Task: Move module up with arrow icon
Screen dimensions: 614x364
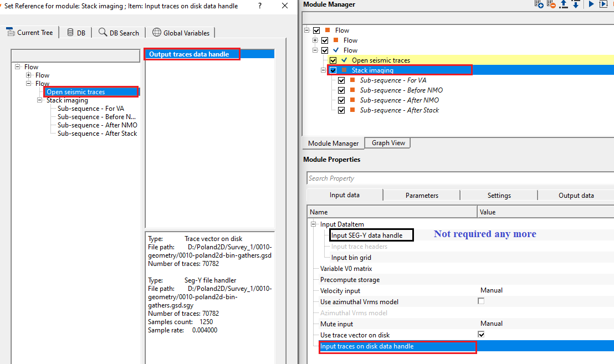Action: pyautogui.click(x=563, y=4)
